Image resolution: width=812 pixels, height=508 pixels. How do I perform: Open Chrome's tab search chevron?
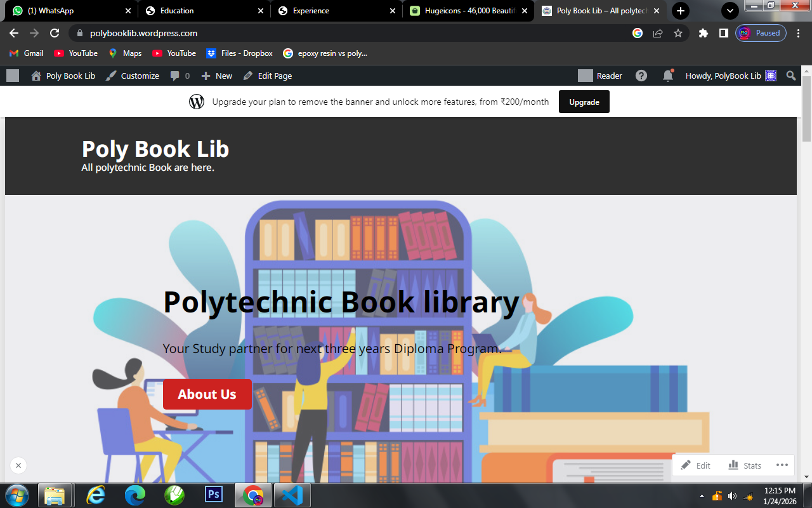(x=730, y=11)
